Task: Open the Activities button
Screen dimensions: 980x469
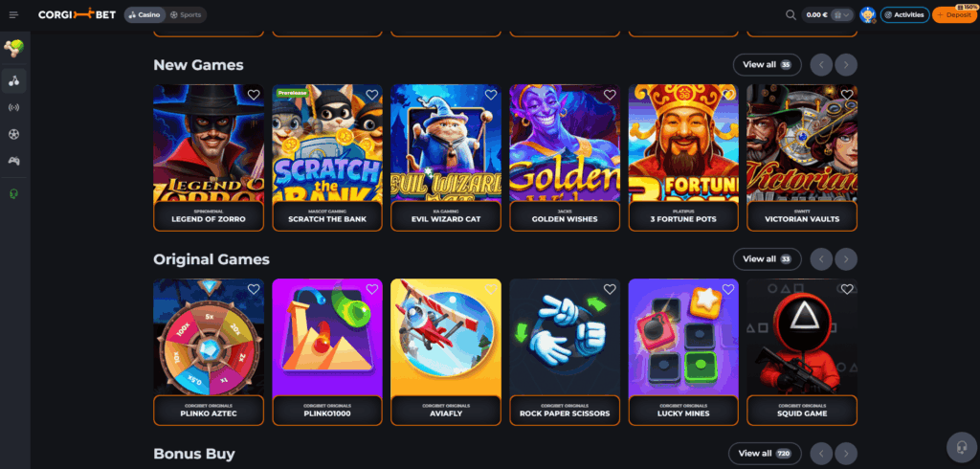Action: pos(904,15)
